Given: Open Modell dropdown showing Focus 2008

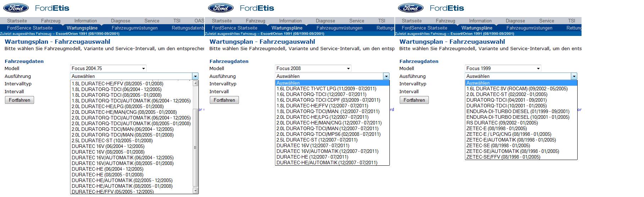Looking at the screenshot, I should [313, 68].
